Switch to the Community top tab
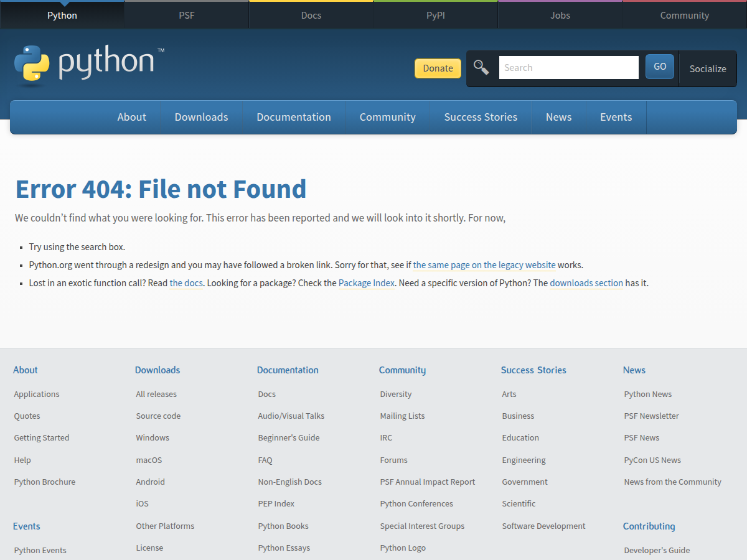 [685, 15]
